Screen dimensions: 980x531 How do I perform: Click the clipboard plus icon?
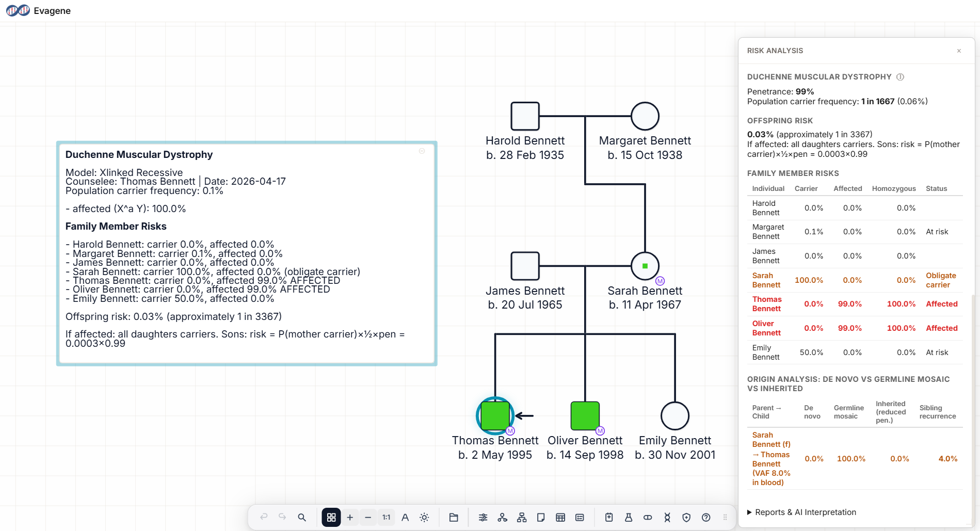click(x=609, y=517)
